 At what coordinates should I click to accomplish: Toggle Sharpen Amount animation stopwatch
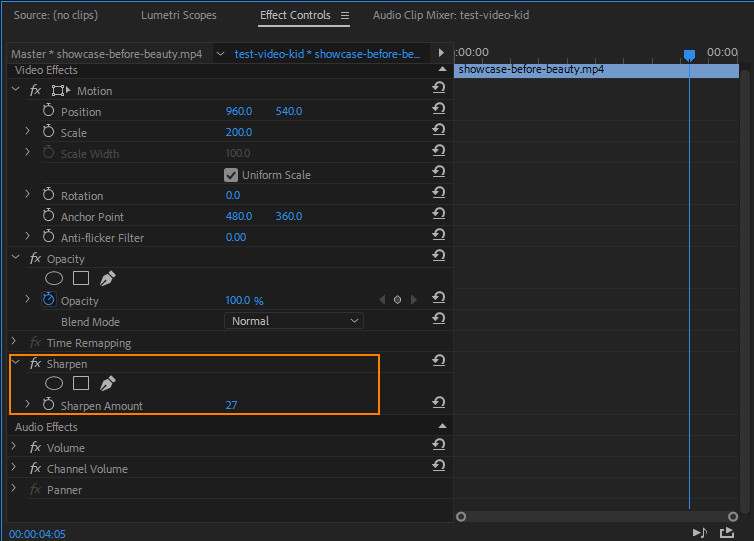(x=49, y=404)
